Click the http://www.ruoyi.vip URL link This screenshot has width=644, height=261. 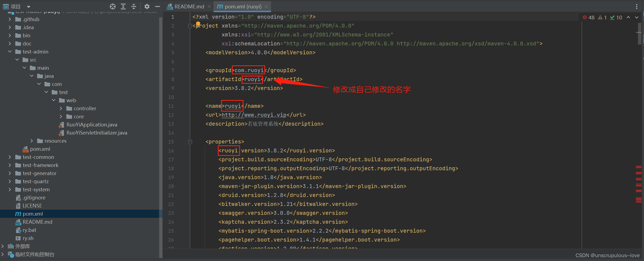(254, 115)
